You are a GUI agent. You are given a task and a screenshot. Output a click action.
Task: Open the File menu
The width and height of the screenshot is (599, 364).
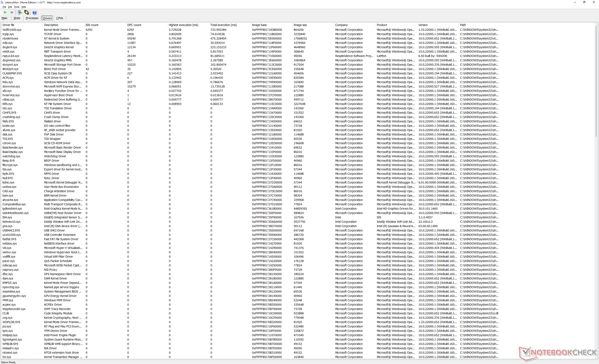click(x=4, y=7)
